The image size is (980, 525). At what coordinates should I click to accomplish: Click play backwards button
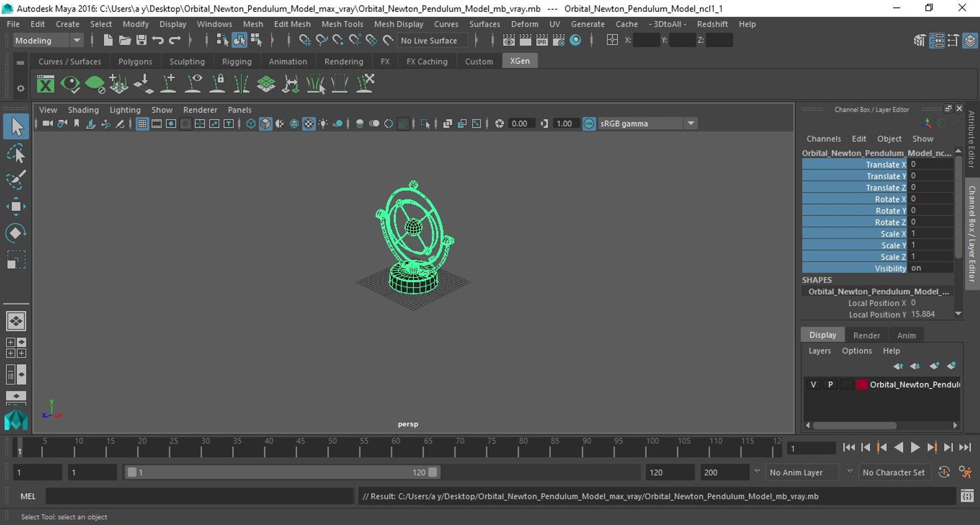click(898, 447)
